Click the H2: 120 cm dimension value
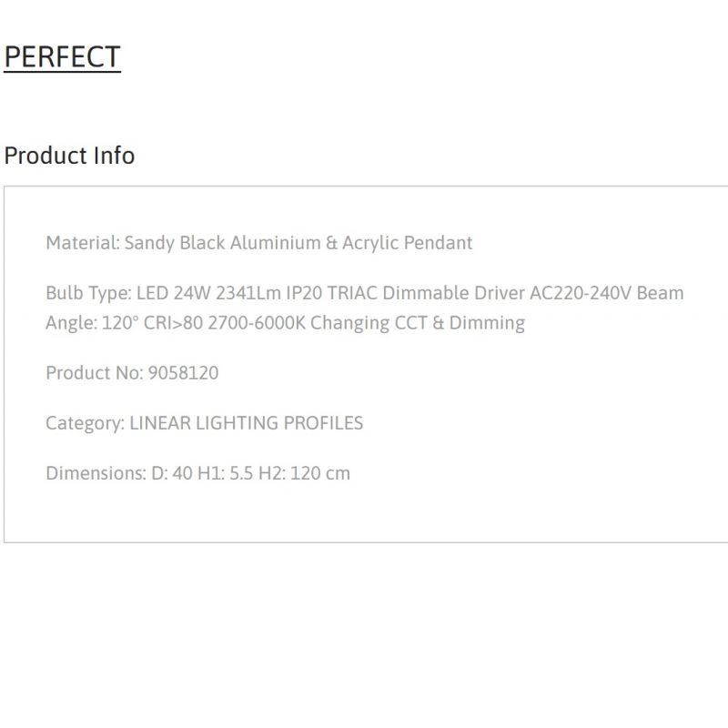 coord(304,473)
